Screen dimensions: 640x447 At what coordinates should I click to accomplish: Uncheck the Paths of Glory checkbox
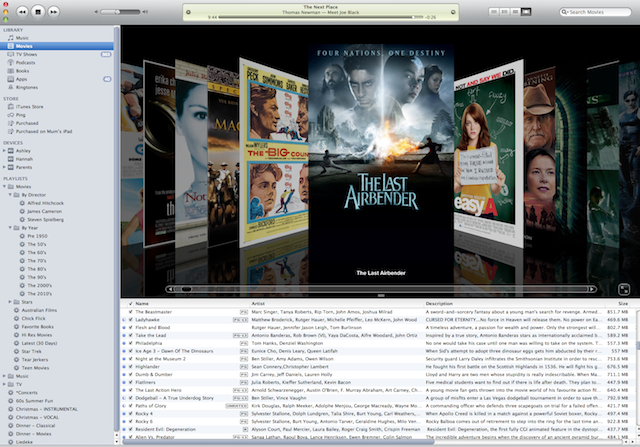coord(130,406)
